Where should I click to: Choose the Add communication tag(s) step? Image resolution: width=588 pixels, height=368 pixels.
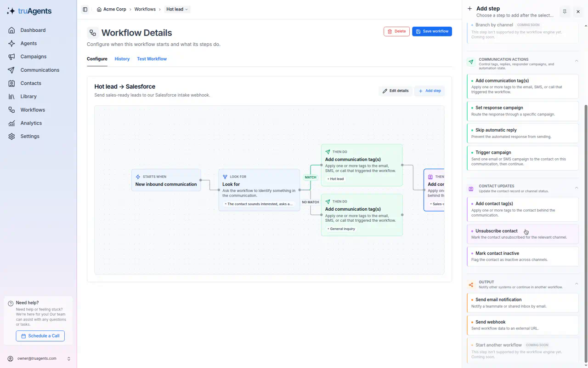[523, 86]
